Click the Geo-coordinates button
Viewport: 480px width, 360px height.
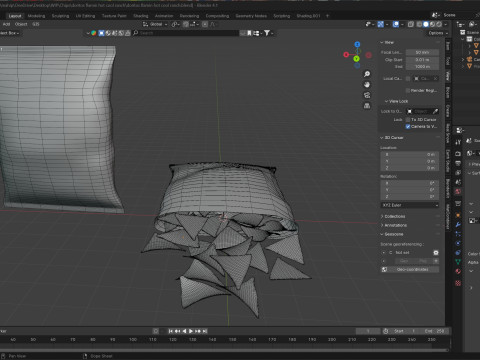click(410, 269)
